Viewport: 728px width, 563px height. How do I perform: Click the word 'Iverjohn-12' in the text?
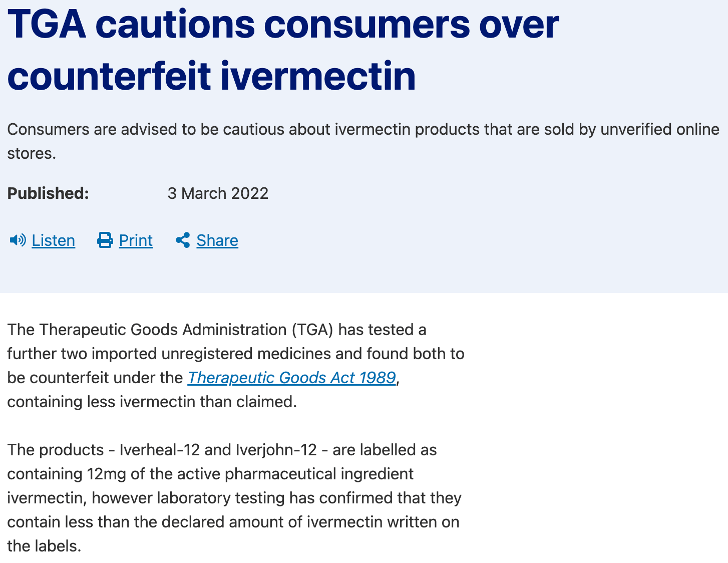pyautogui.click(x=276, y=450)
